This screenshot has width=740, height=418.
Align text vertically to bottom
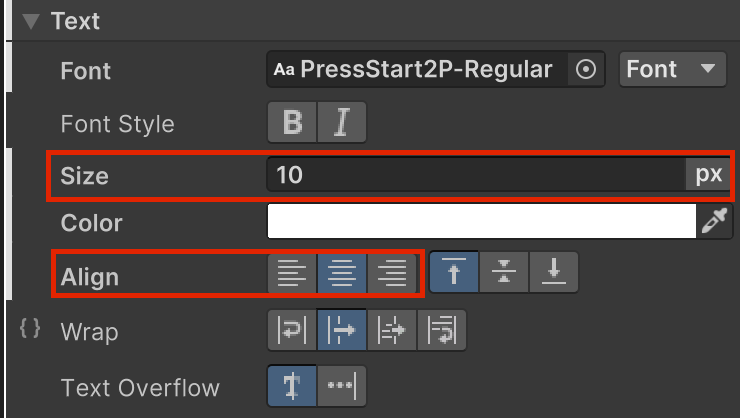pos(554,273)
